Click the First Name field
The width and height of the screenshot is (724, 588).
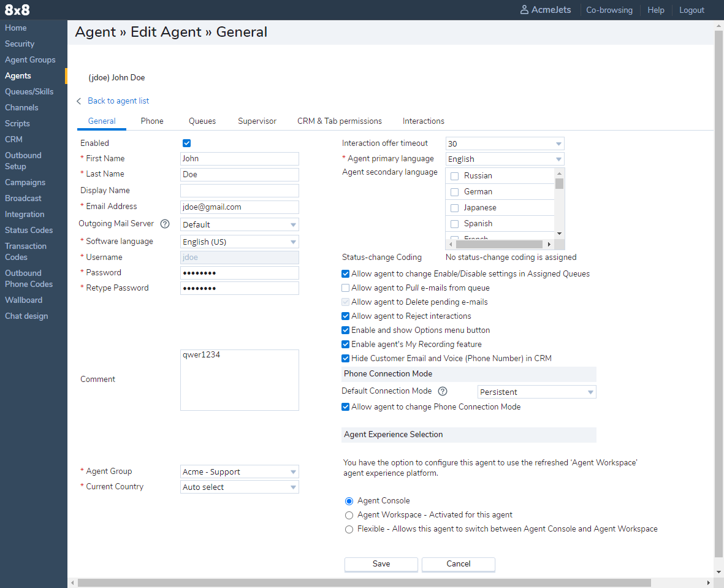click(x=239, y=158)
